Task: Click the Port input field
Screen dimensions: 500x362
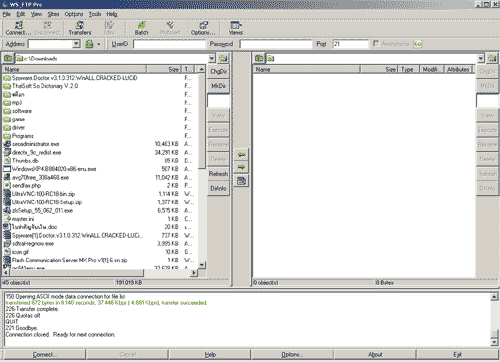Action: click(x=351, y=44)
